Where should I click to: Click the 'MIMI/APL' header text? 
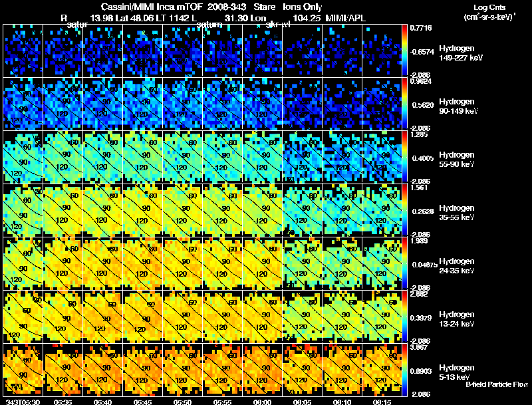tap(345, 18)
